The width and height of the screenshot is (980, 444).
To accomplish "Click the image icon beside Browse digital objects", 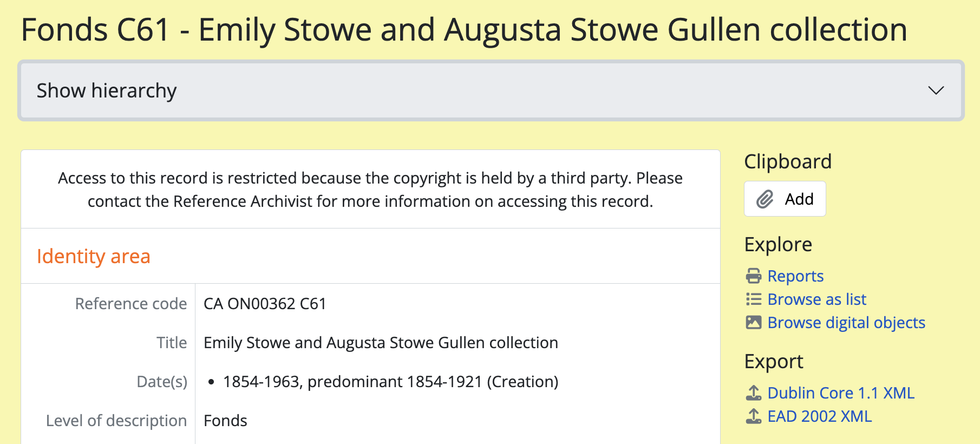I will [x=753, y=323].
